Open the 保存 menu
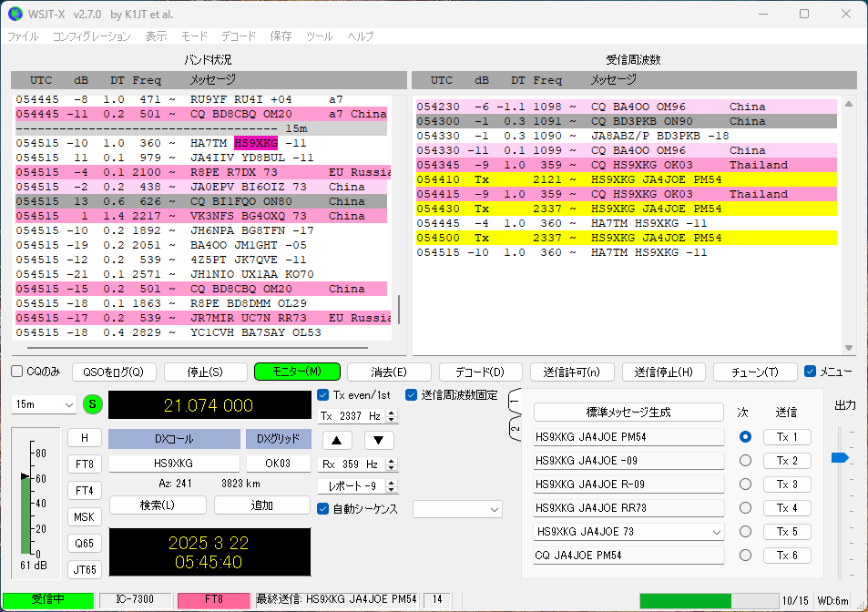Image resolution: width=868 pixels, height=612 pixels. pos(281,36)
